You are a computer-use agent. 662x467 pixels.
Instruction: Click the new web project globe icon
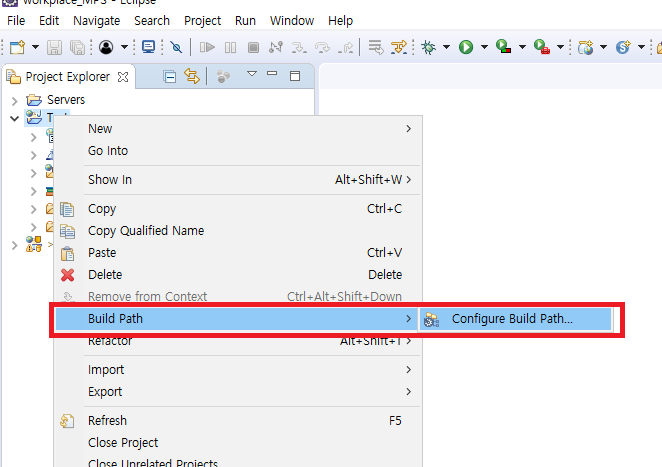(586, 47)
